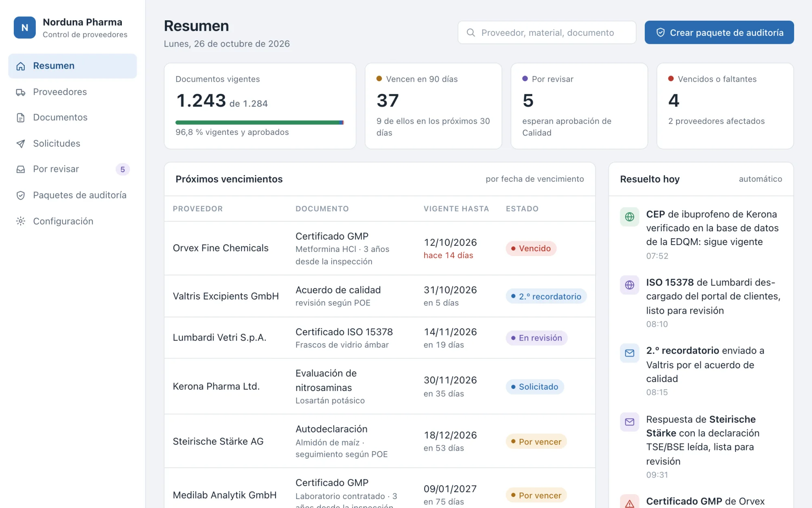Open the Vencen en 90 días card
Viewport: 812px width, 508px height.
tap(433, 106)
